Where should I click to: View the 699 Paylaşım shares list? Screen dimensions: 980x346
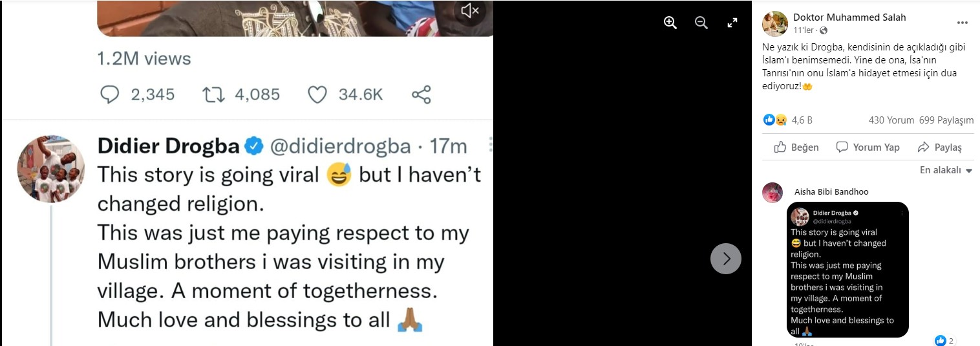tap(946, 120)
